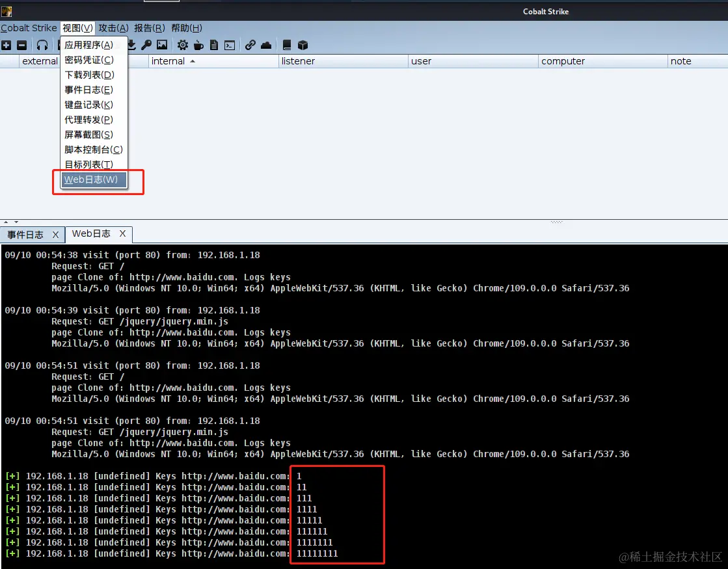Click the 00:54:39 visit log line
The width and height of the screenshot is (728, 569).
[x=132, y=310]
